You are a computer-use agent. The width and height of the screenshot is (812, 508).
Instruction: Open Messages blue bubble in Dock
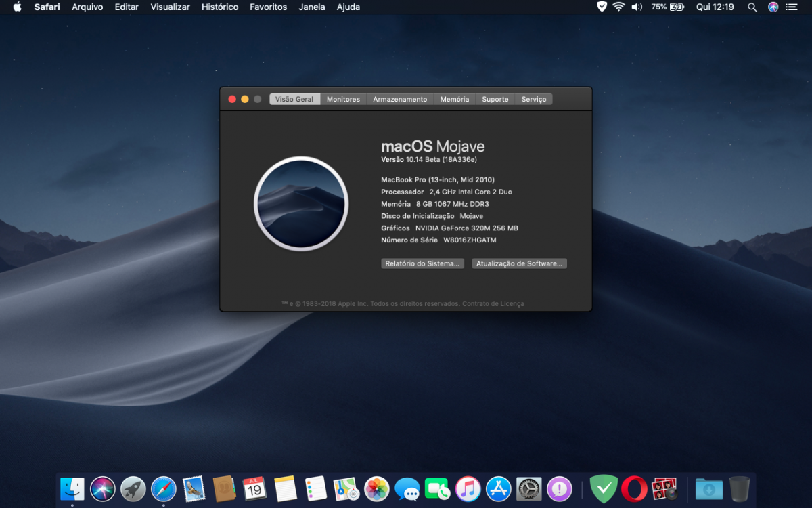click(407, 488)
